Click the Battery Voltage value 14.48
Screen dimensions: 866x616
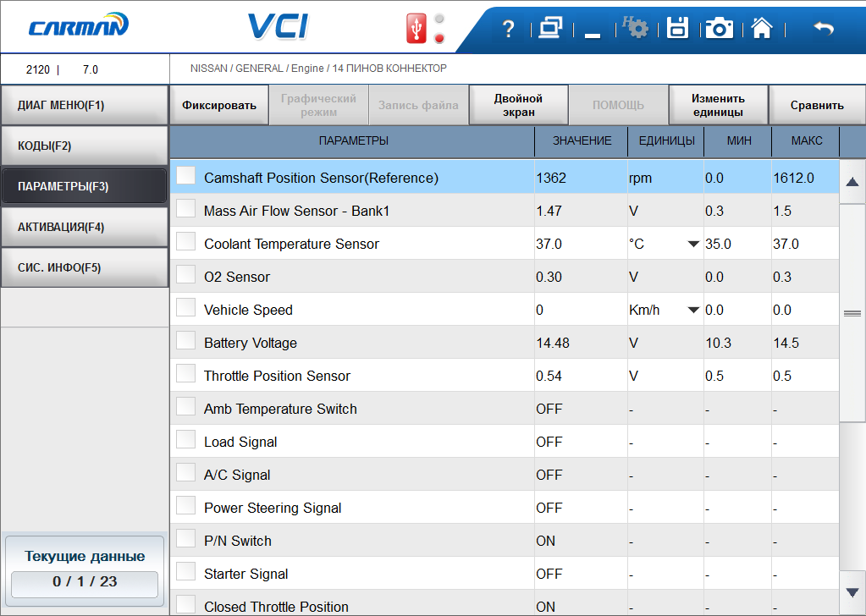553,344
